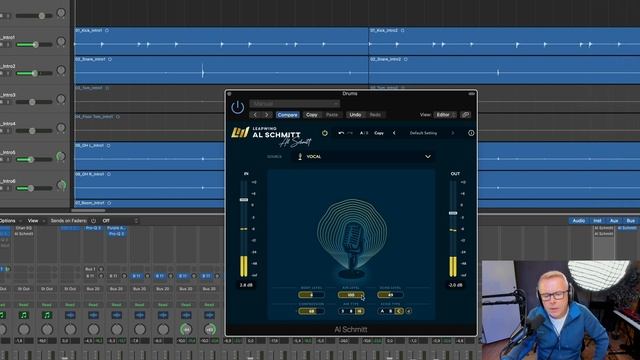This screenshot has width=640, height=360.
Task: Switch the plugin A/B state
Action: pos(363,133)
